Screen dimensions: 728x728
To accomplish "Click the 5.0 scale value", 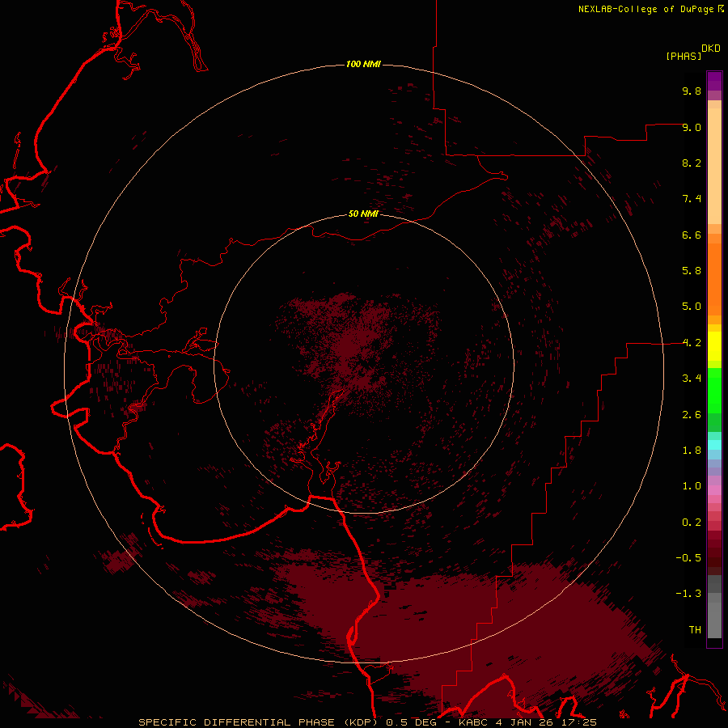I will pyautogui.click(x=692, y=307).
